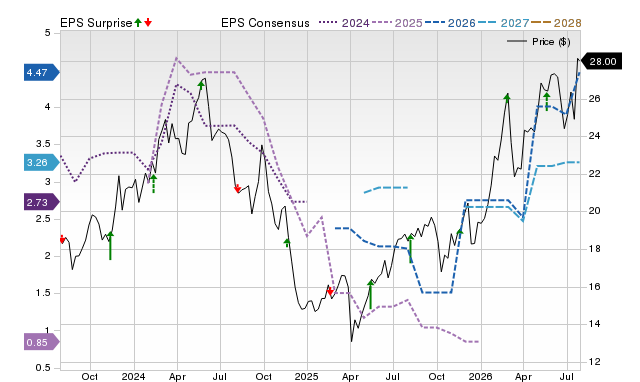Click the red down surprise arrow near Aug 2024

(x=237, y=189)
